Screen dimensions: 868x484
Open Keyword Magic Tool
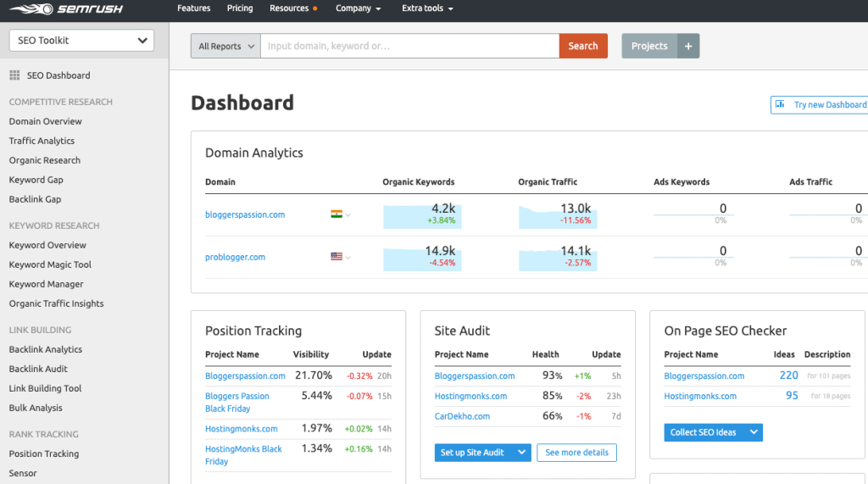pyautogui.click(x=50, y=264)
